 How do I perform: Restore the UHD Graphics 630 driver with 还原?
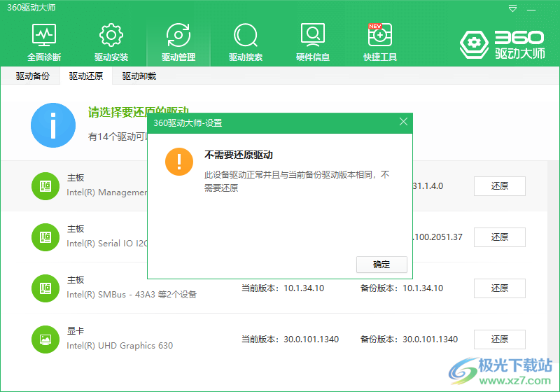point(500,339)
